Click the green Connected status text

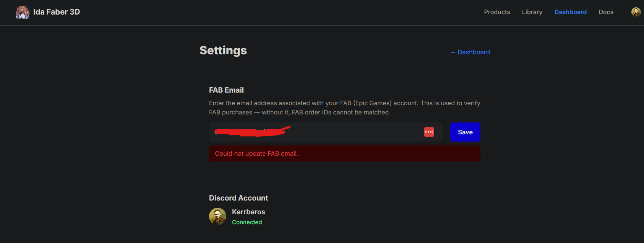click(x=247, y=222)
